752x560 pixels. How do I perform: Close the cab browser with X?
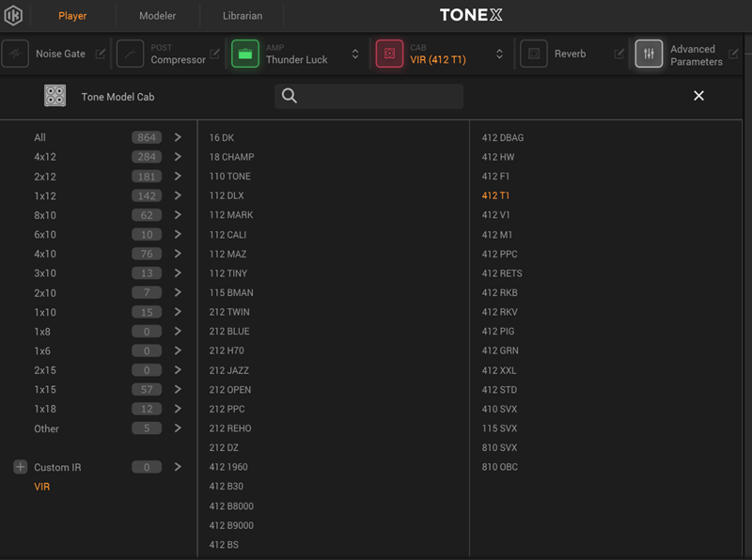[698, 96]
